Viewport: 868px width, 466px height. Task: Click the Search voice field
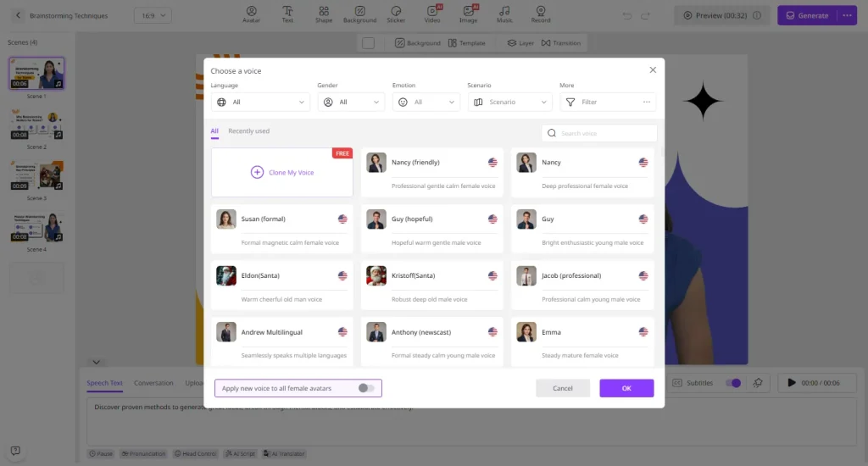[599, 133]
